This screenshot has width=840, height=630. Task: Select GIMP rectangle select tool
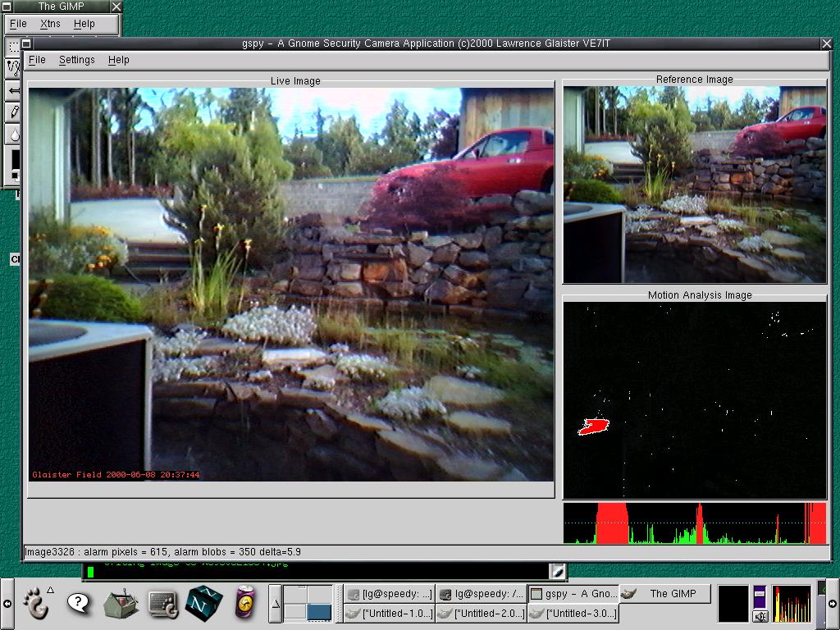click(13, 46)
